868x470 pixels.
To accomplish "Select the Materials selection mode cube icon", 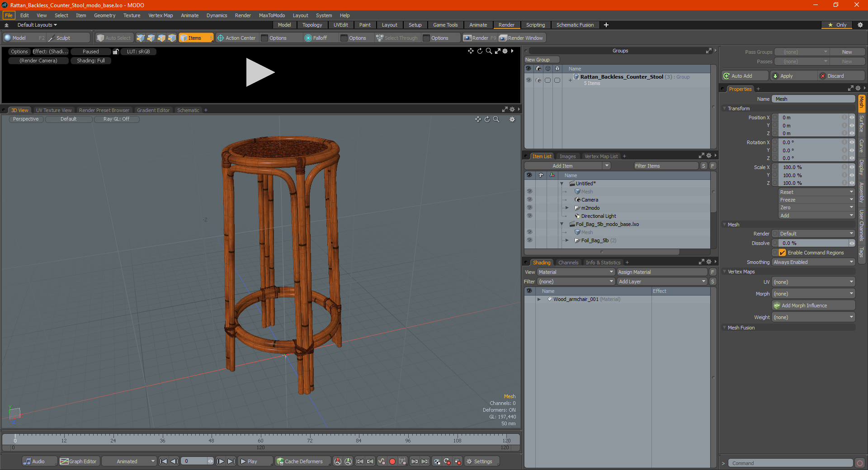I will [x=172, y=38].
